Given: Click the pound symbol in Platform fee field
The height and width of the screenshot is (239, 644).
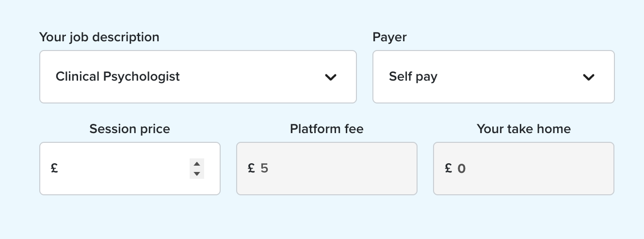Looking at the screenshot, I should (x=251, y=168).
